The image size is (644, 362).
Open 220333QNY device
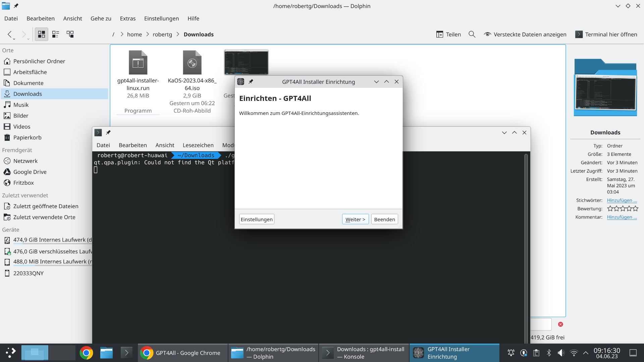pyautogui.click(x=47, y=273)
